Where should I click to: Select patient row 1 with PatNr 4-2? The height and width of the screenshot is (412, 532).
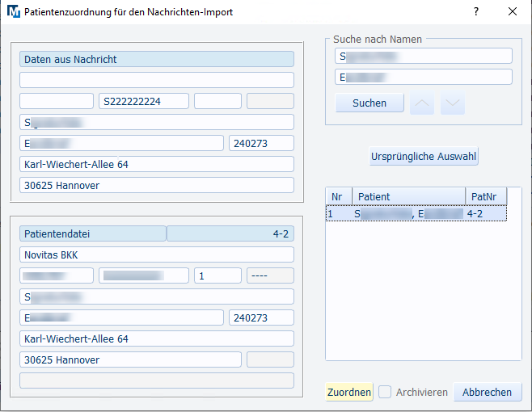tap(416, 213)
